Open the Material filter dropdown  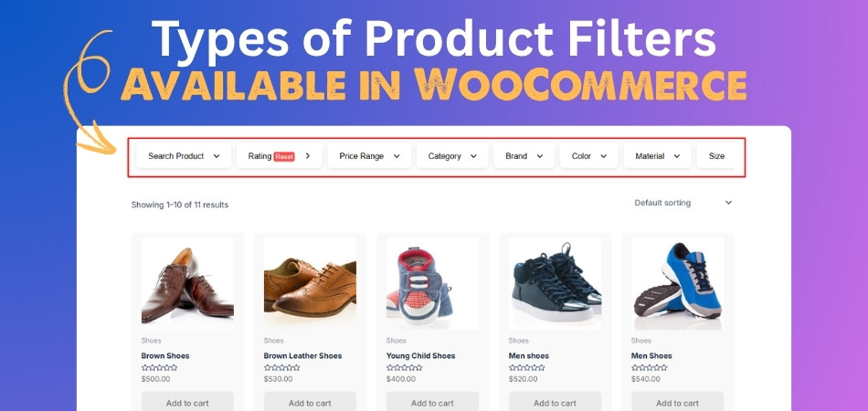tap(658, 156)
